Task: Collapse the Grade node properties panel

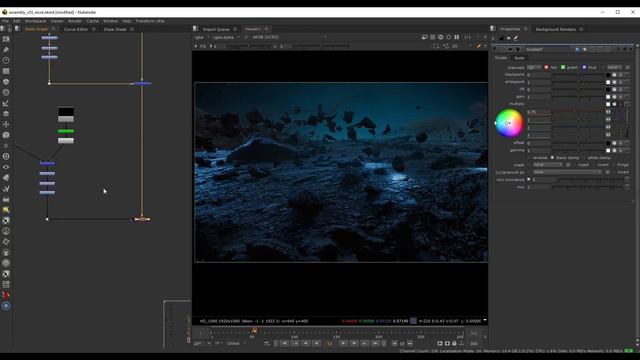Action: point(495,49)
